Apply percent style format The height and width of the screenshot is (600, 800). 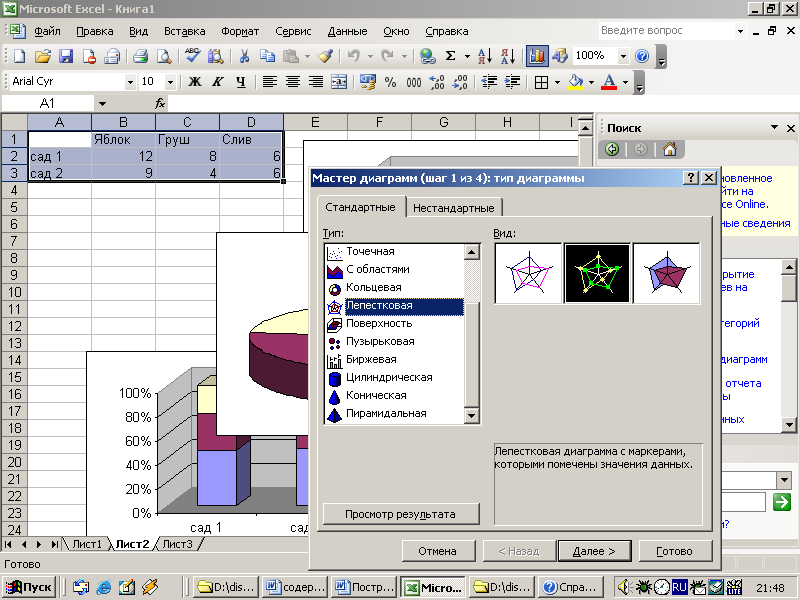click(390, 82)
